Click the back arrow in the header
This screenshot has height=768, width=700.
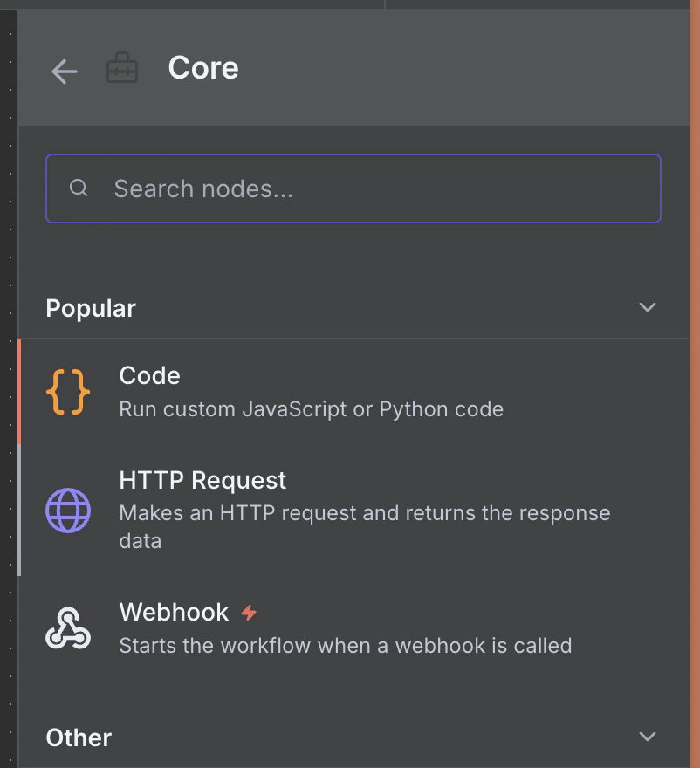coord(65,71)
